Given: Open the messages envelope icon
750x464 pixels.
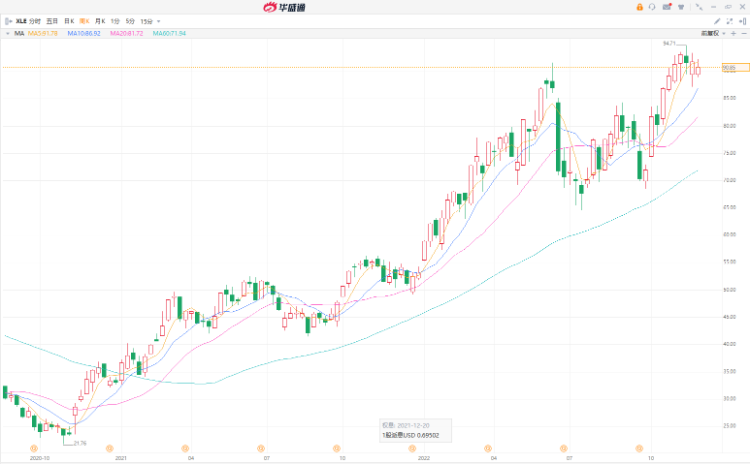Looking at the screenshot, I should tap(665, 6).
